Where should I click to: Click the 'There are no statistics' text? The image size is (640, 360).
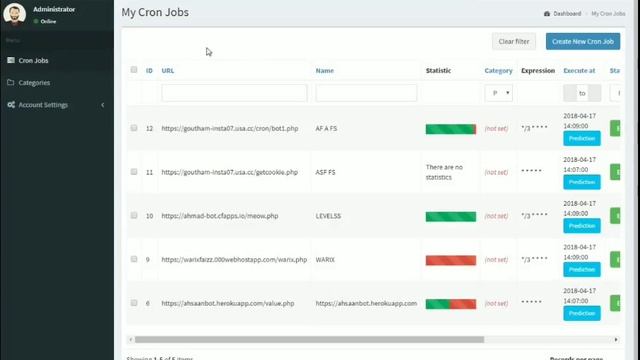[444, 172]
